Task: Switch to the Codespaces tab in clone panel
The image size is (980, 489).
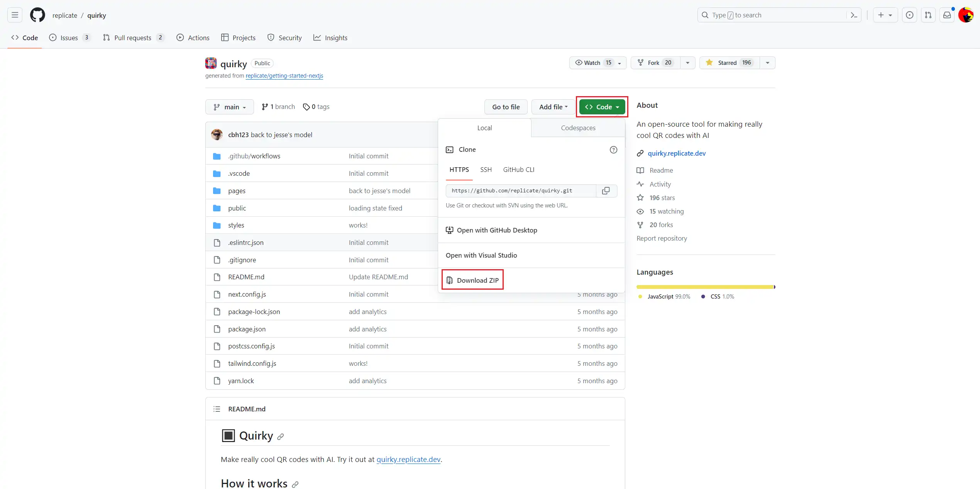Action: point(578,128)
